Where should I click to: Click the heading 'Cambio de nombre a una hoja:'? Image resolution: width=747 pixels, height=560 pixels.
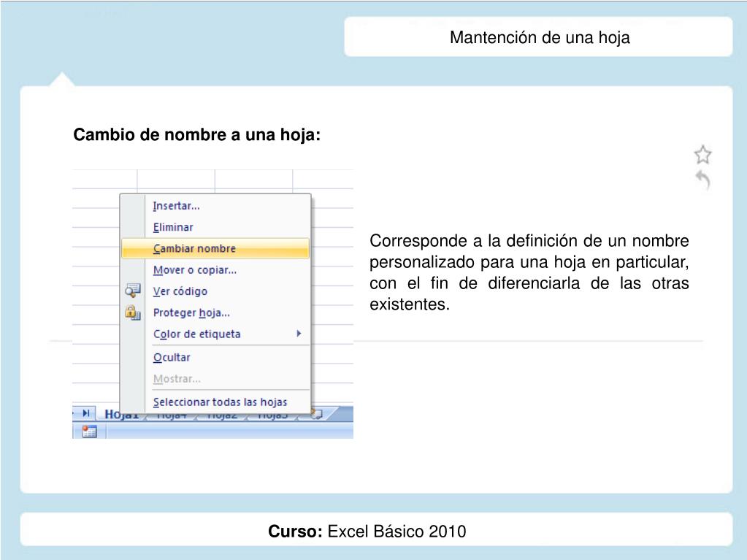click(x=196, y=134)
